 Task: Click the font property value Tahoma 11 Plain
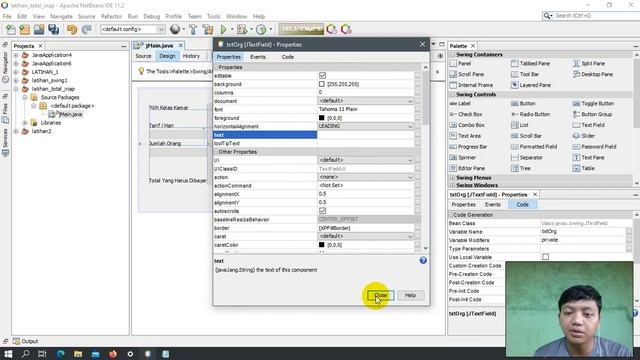click(366, 109)
